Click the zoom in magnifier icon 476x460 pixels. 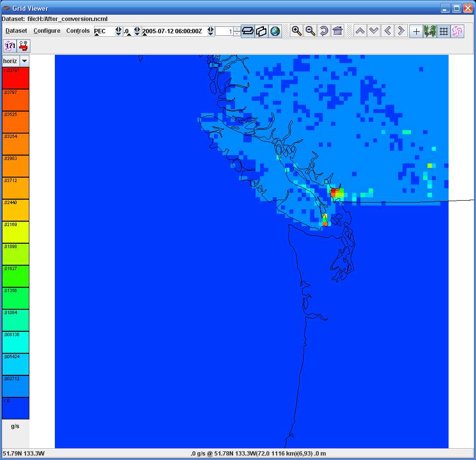click(296, 31)
